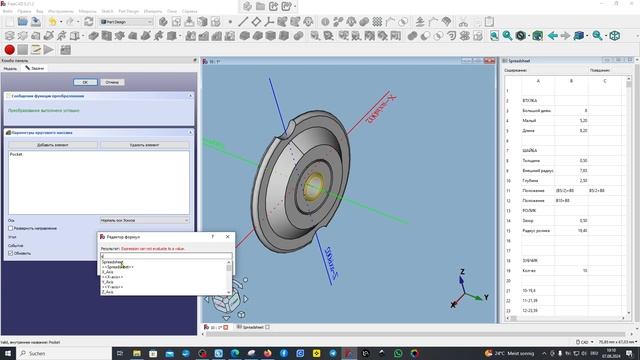Click the remove feature button
Screen dimensions: 640x360
[x=144, y=145]
